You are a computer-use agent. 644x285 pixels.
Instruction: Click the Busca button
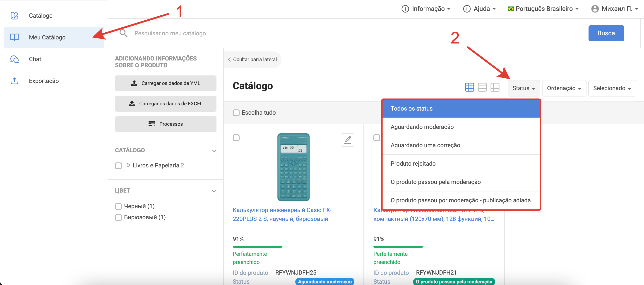click(x=606, y=33)
